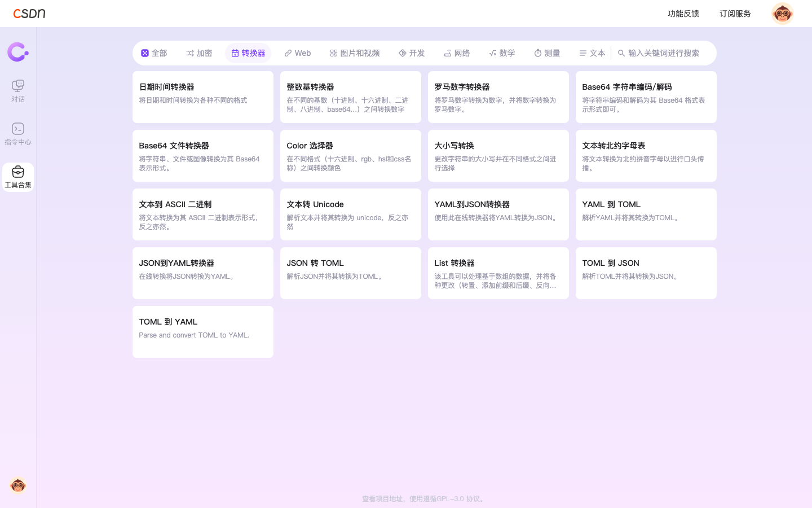Switch to the 加密 category tab

click(x=199, y=53)
